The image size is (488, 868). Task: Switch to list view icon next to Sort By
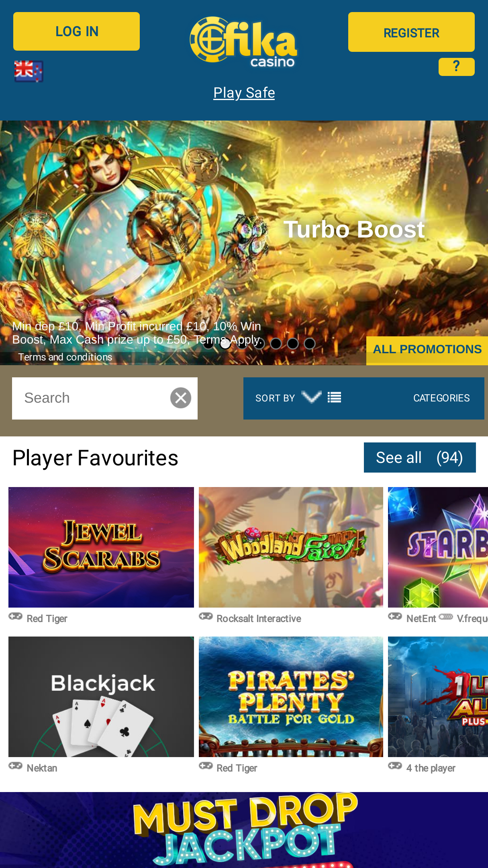coord(334,398)
